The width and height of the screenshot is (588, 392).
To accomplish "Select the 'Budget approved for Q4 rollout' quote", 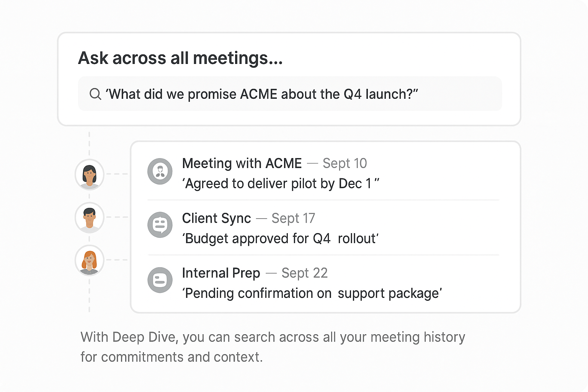I will click(281, 238).
